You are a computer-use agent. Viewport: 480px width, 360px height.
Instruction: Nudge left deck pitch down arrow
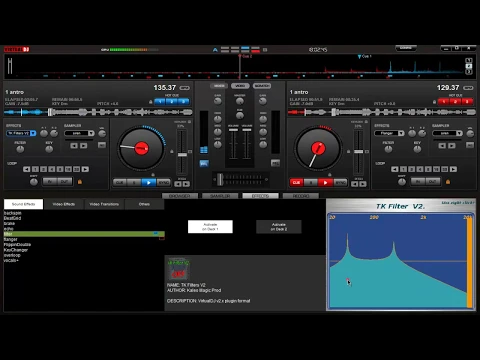[x=178, y=184]
